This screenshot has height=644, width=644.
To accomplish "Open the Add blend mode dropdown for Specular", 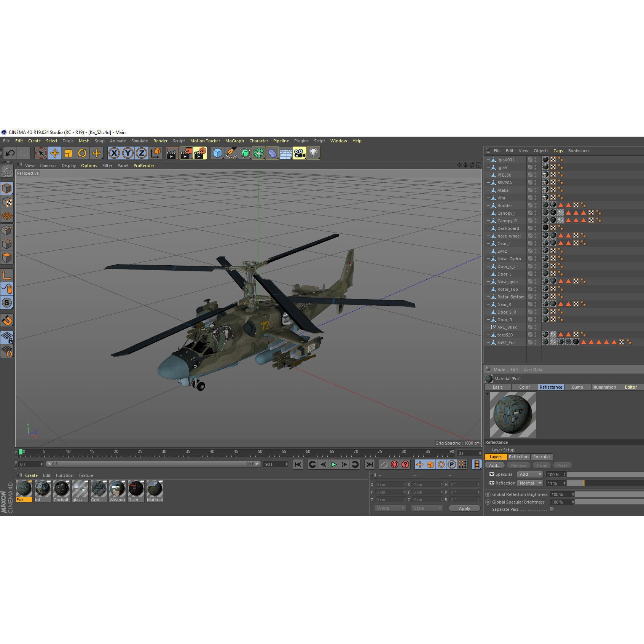I will coord(530,474).
